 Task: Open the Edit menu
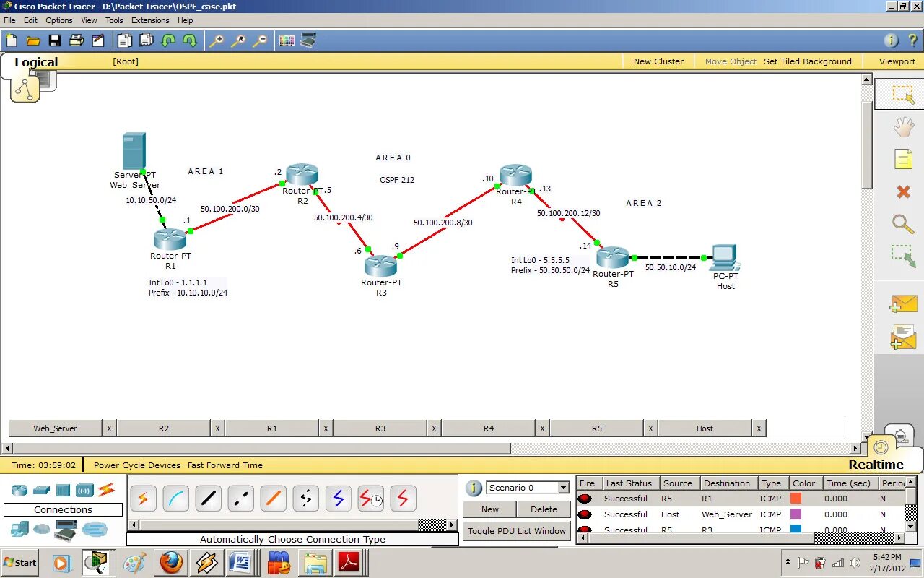point(30,20)
